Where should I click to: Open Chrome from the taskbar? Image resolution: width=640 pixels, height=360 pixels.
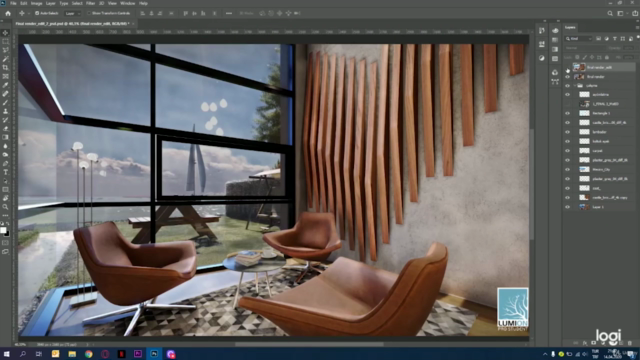[x=89, y=354]
